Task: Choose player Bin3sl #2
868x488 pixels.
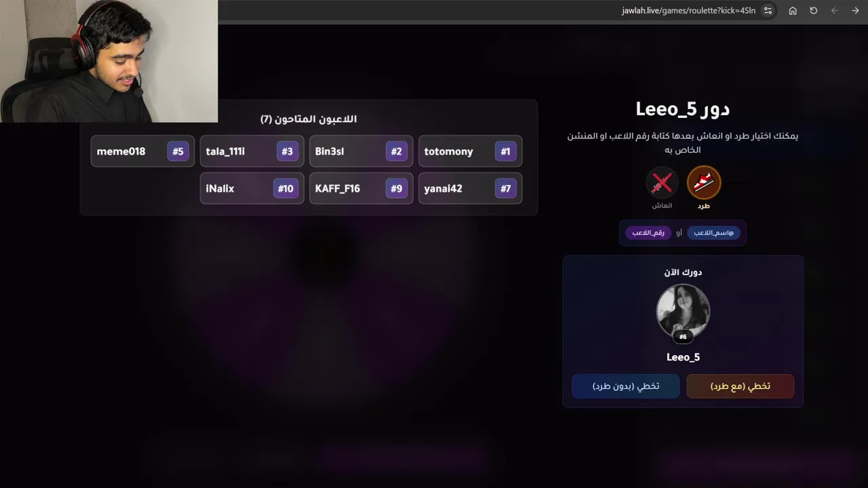Action: pyautogui.click(x=361, y=151)
